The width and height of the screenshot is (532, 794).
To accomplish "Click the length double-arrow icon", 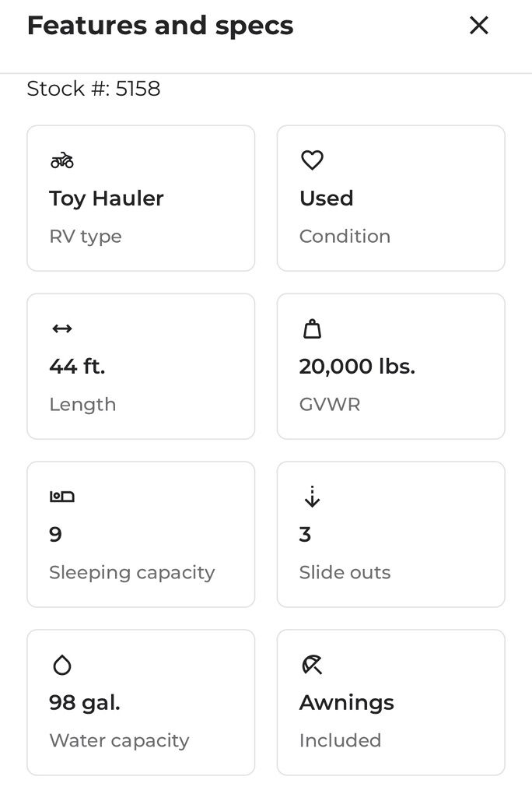I will coord(62,329).
